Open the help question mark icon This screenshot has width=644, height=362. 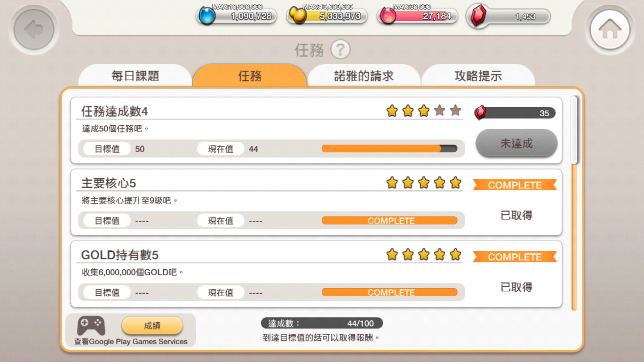pos(340,50)
